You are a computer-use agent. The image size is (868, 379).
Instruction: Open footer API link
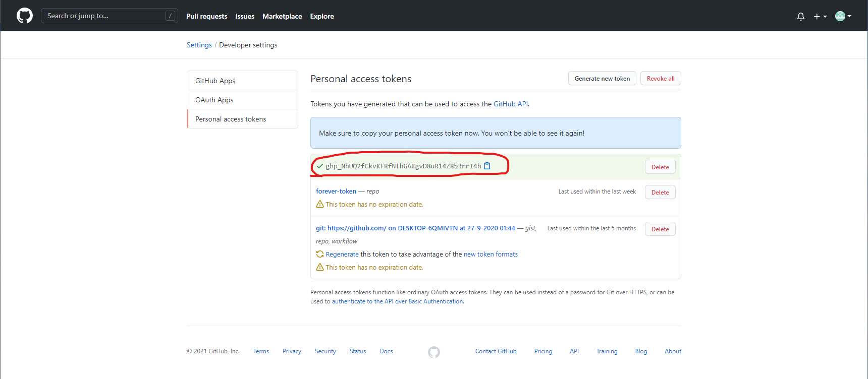pyautogui.click(x=574, y=351)
